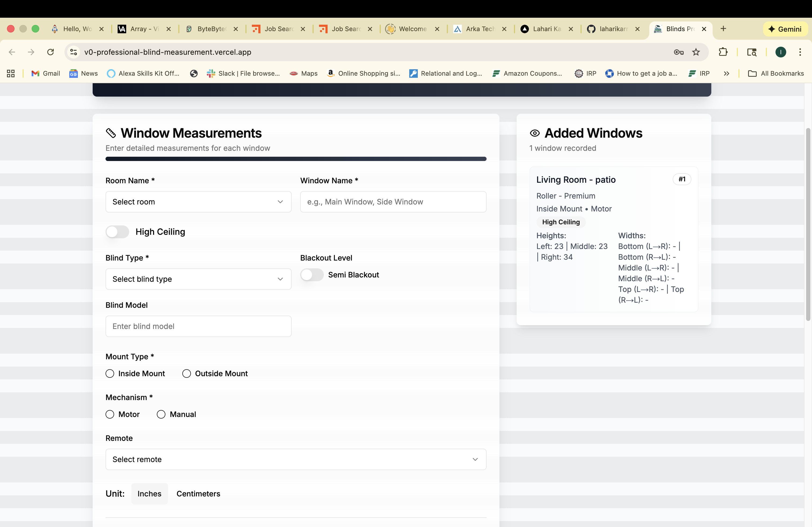This screenshot has height=527, width=812.
Task: Close the Blinds Pro tab
Action: click(x=704, y=29)
